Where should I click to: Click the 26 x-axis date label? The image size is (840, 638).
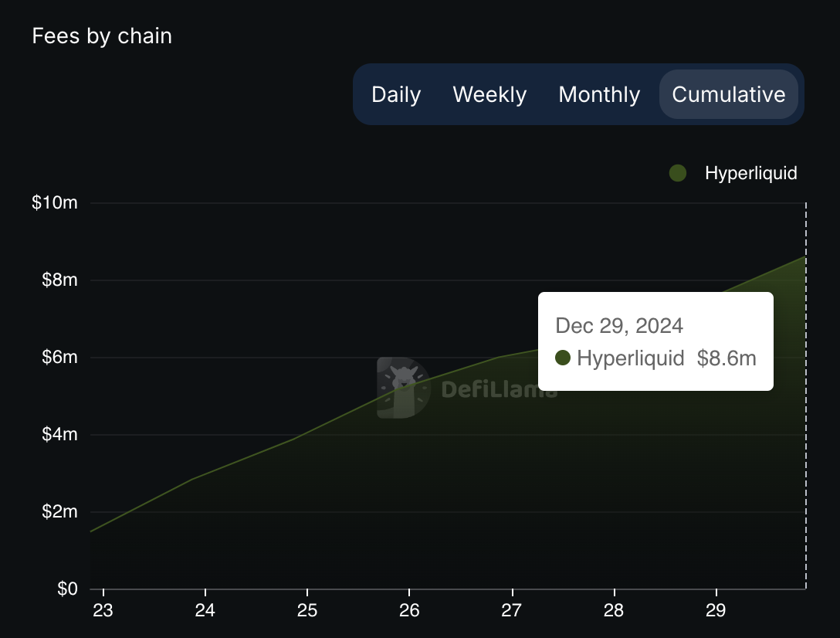(x=409, y=610)
